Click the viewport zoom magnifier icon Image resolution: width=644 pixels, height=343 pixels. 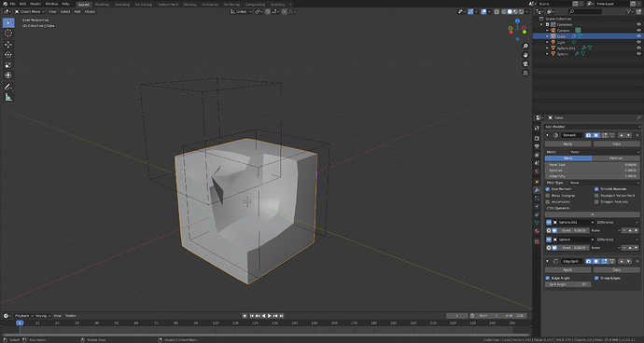pyautogui.click(x=525, y=46)
